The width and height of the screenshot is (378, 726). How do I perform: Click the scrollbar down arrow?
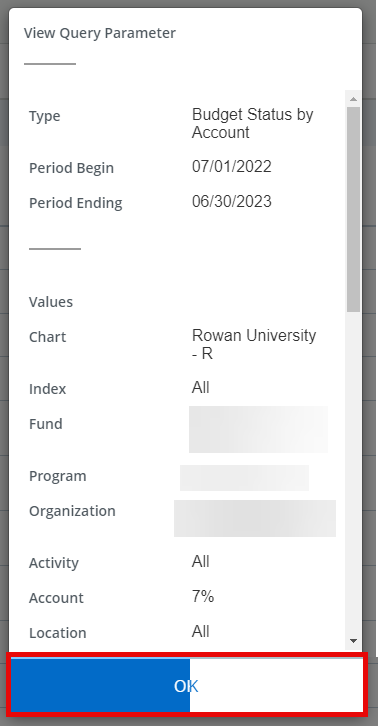[x=353, y=641]
